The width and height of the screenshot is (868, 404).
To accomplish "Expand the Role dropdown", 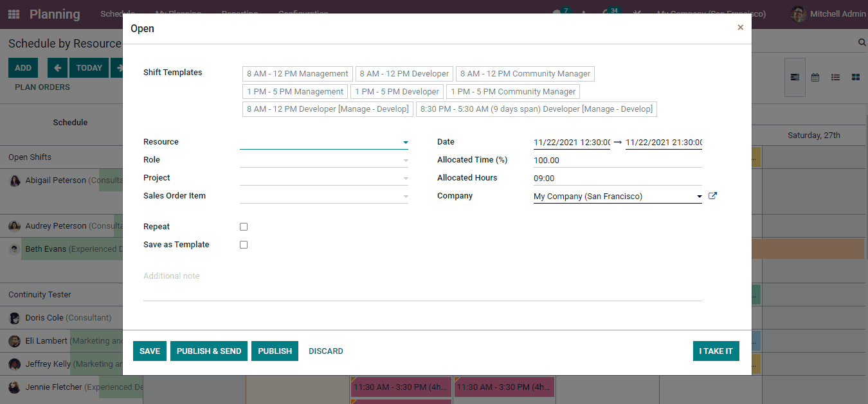I will 405,159.
